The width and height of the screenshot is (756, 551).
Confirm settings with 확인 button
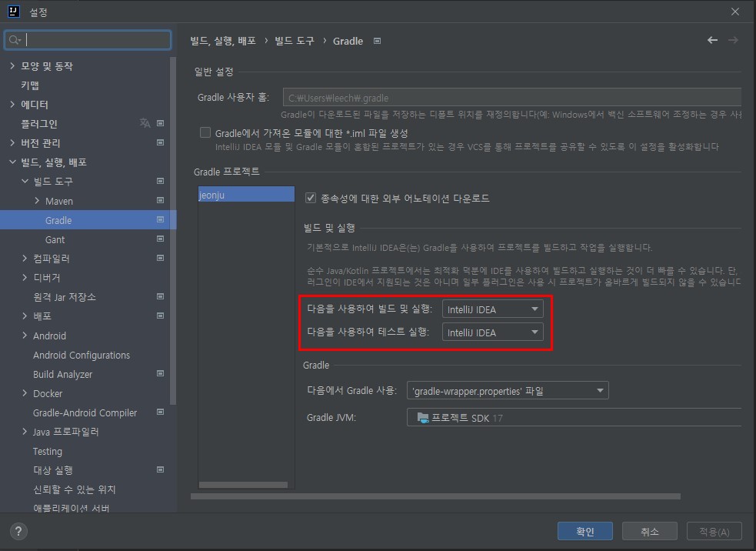click(x=584, y=531)
